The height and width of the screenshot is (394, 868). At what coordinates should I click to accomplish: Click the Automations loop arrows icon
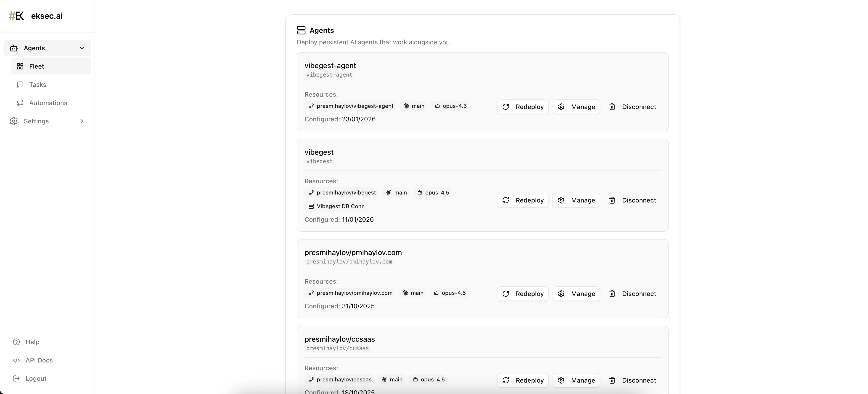coord(20,103)
